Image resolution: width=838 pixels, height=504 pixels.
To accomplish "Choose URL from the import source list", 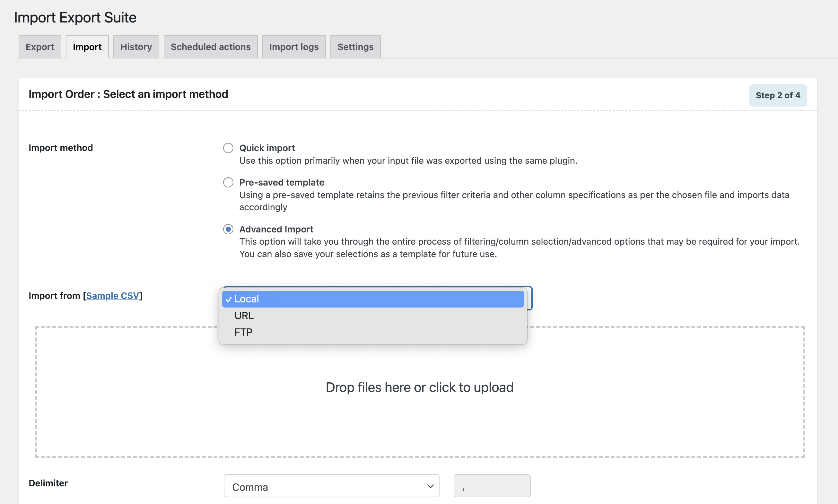I will click(x=244, y=316).
